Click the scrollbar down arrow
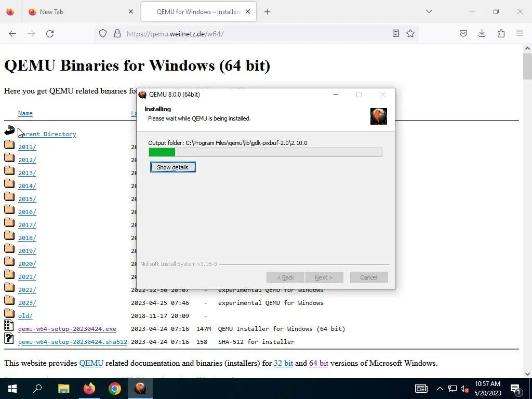The width and height of the screenshot is (532, 399). (x=528, y=374)
